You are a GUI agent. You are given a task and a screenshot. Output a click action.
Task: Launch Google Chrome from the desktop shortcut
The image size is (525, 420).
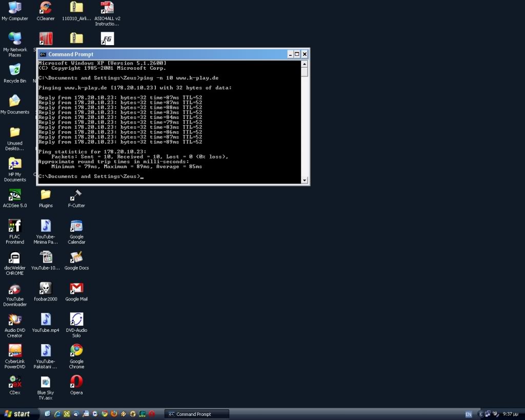coord(76,351)
